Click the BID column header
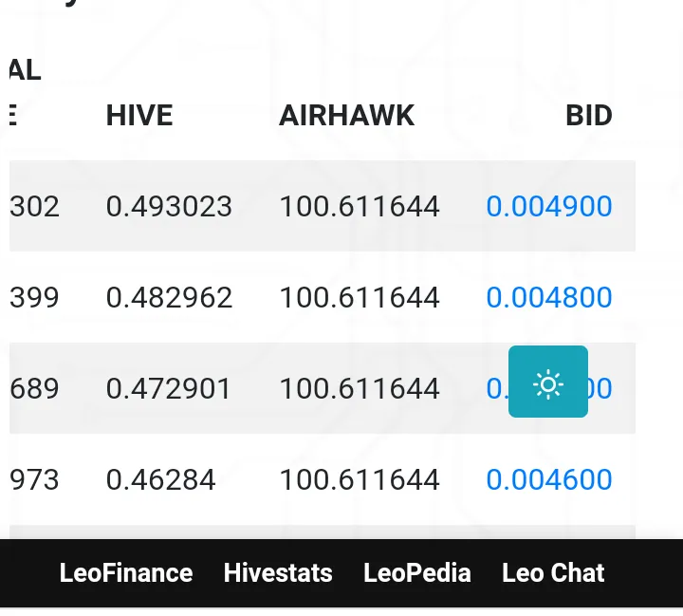 pos(589,116)
